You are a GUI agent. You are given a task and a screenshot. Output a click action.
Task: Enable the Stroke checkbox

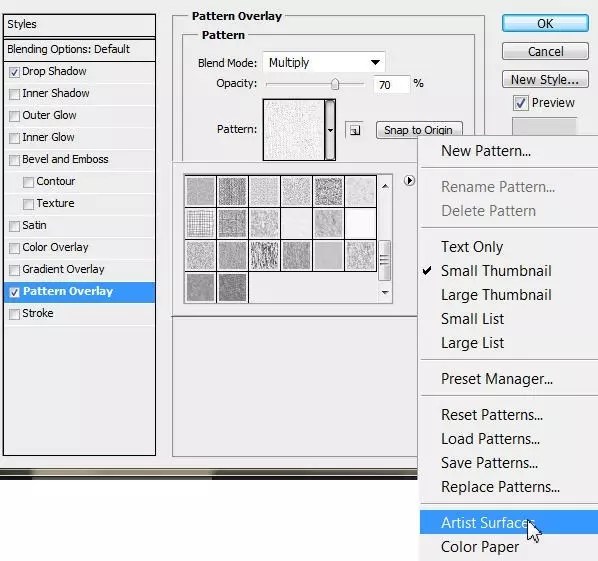click(14, 314)
